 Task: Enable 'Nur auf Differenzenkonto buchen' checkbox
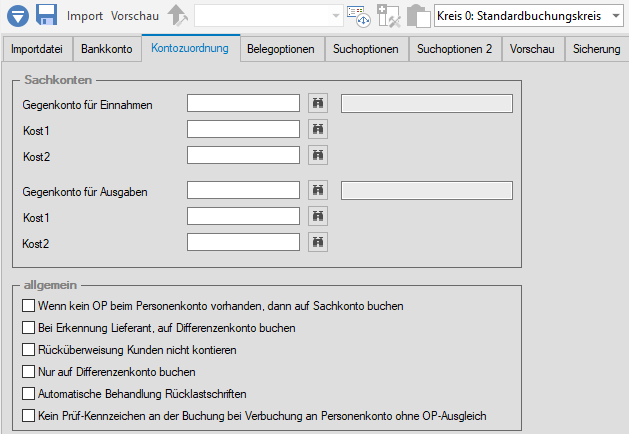[28, 372]
